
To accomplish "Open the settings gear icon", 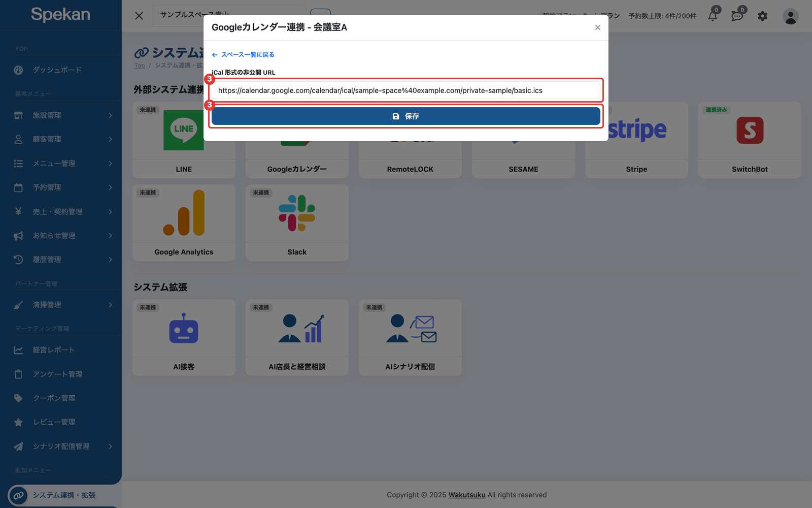I will pyautogui.click(x=762, y=16).
